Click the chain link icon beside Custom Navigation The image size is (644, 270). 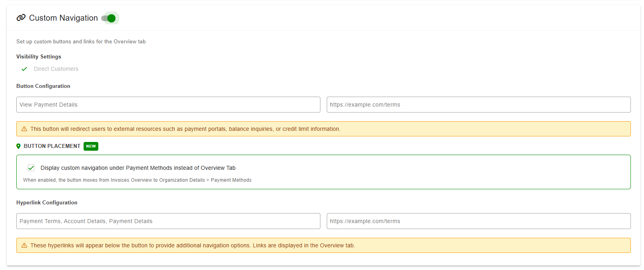21,17
